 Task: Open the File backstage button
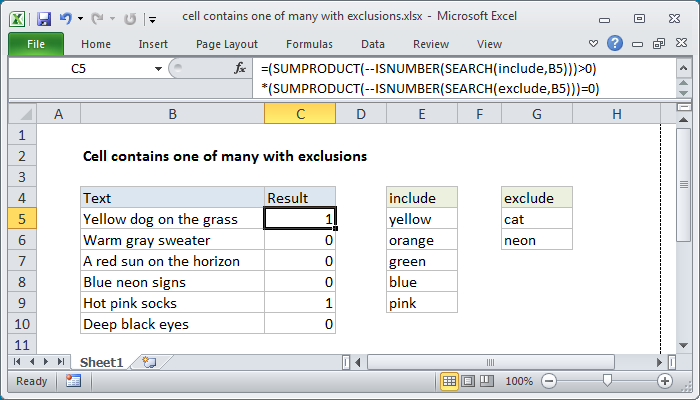pyautogui.click(x=34, y=44)
